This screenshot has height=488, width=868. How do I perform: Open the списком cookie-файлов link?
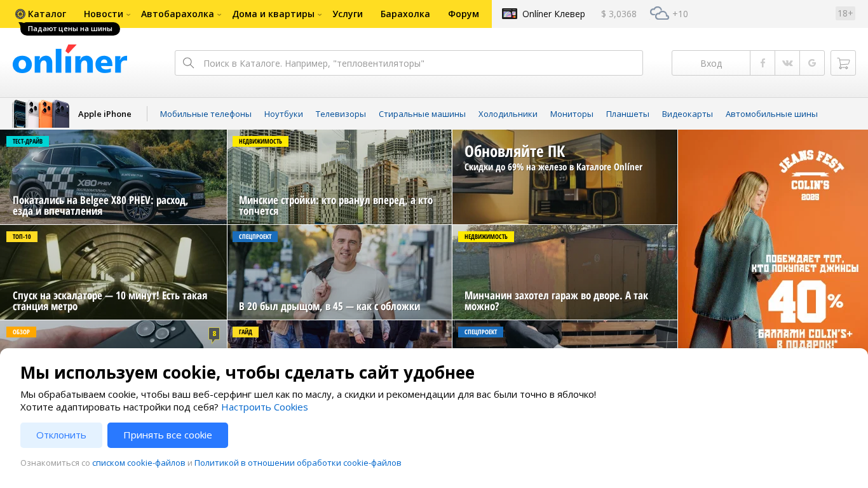[139, 463]
